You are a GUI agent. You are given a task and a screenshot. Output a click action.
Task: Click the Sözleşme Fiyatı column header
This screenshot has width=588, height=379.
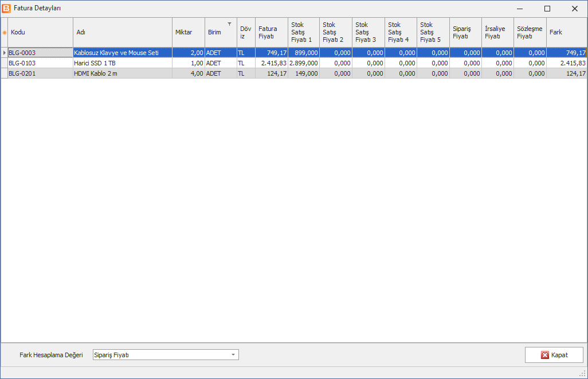click(x=530, y=32)
